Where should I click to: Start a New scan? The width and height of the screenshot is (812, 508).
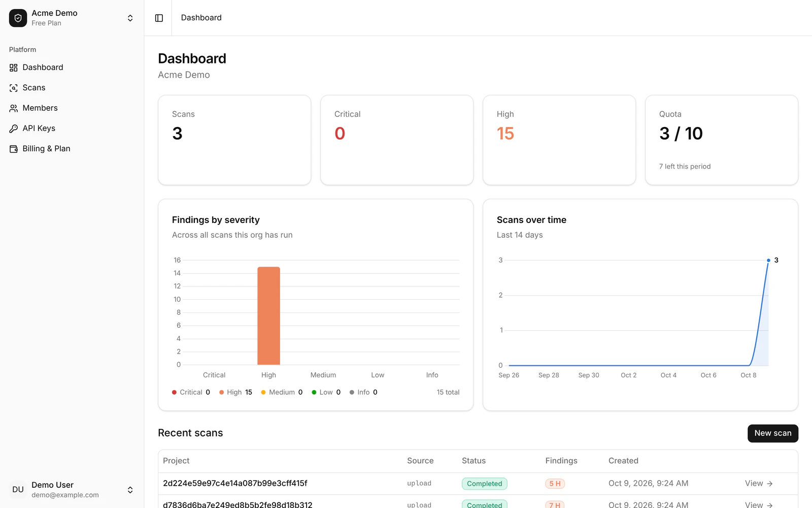[772, 433]
